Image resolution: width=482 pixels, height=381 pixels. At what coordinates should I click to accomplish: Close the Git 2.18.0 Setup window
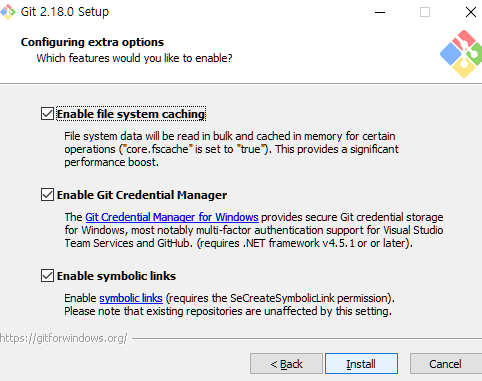470,12
